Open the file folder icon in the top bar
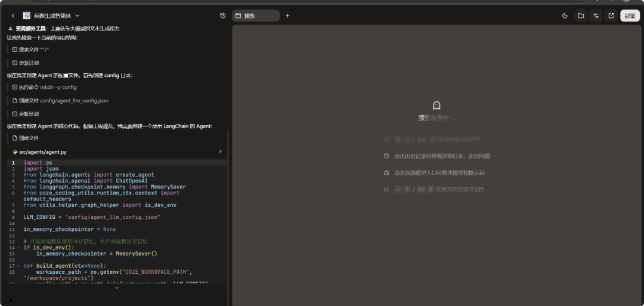The height and width of the screenshot is (306, 644). [x=580, y=16]
